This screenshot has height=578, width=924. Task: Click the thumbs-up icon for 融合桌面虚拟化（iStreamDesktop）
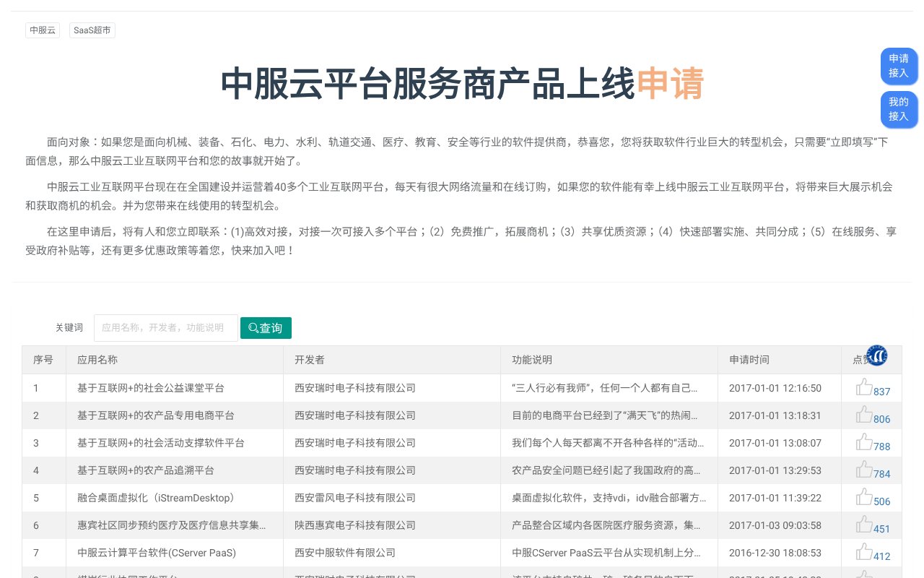pos(864,496)
